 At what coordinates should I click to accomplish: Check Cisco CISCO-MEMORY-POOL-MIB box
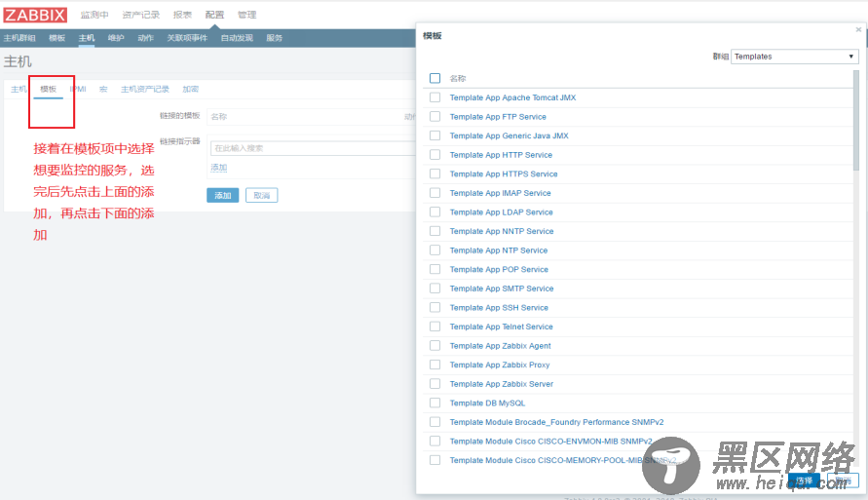coord(435,460)
